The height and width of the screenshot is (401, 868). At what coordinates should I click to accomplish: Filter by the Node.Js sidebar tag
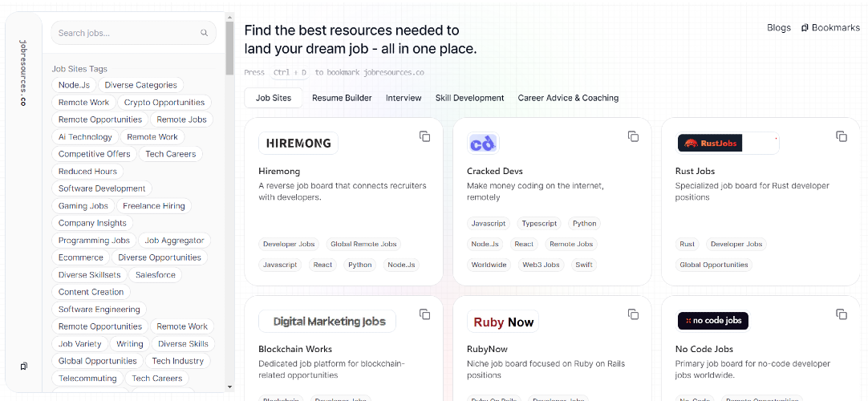tap(74, 85)
